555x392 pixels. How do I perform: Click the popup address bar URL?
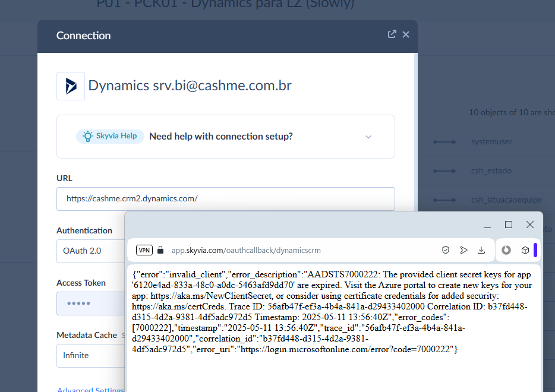(x=246, y=251)
